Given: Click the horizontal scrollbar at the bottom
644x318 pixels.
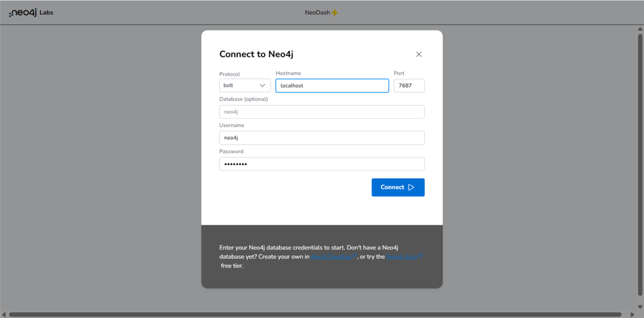Looking at the screenshot, I should [x=315, y=314].
